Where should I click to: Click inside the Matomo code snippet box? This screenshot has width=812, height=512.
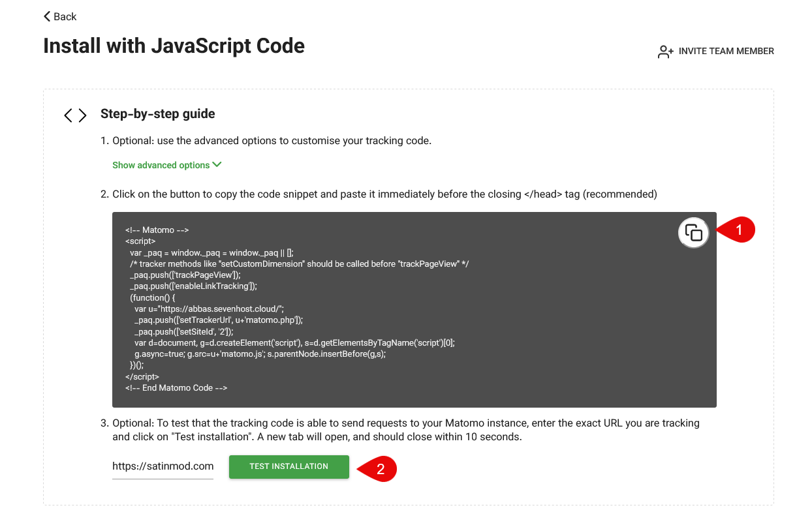click(x=414, y=310)
